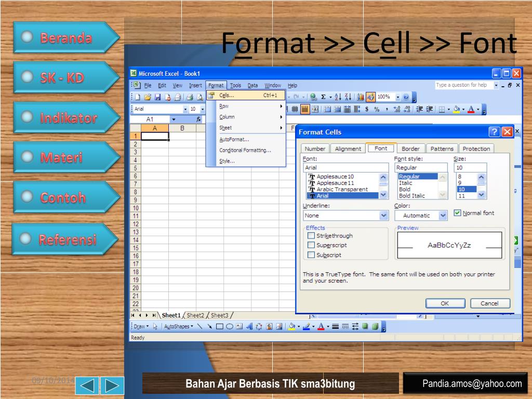Viewport: 532px width, 399px height.
Task: Open the Draw menu dropdown
Action: coord(141,326)
